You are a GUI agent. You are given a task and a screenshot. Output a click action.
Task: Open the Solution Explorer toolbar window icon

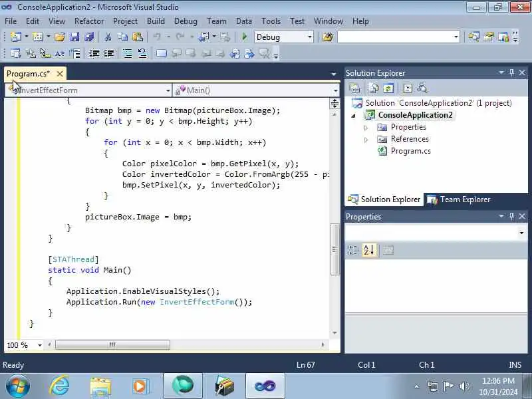coord(473,37)
